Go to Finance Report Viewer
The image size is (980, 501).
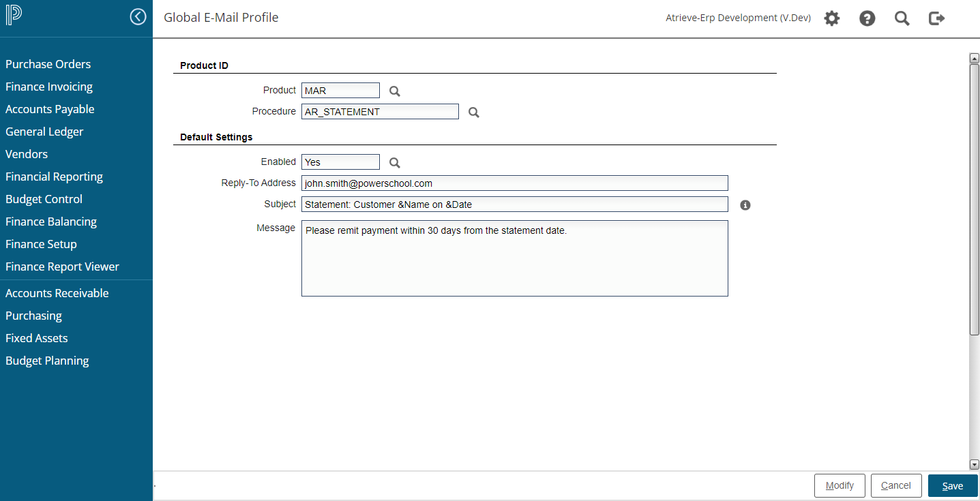coord(62,267)
